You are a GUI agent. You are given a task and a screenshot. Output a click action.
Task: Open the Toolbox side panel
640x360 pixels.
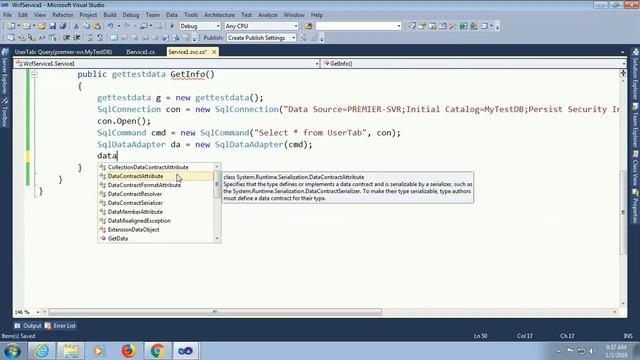tap(5, 113)
